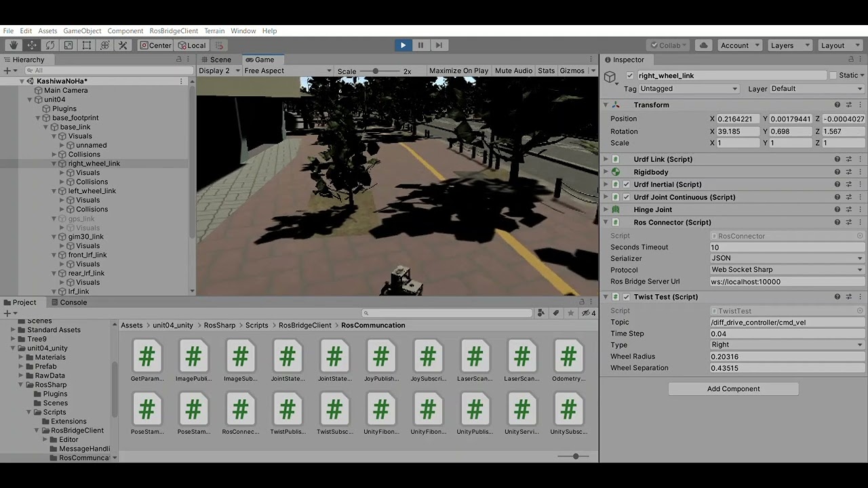Select the Rect Transform tool
868x488 pixels.
point(87,45)
